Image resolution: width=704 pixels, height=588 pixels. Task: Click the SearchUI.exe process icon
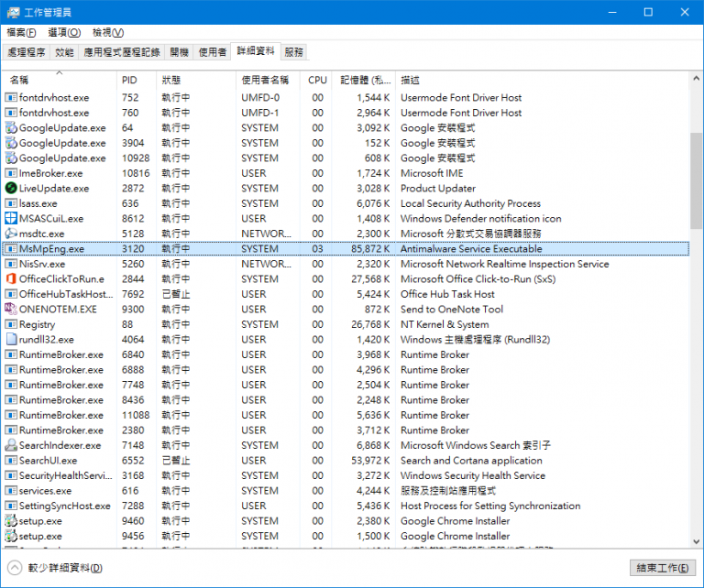pos(11,461)
